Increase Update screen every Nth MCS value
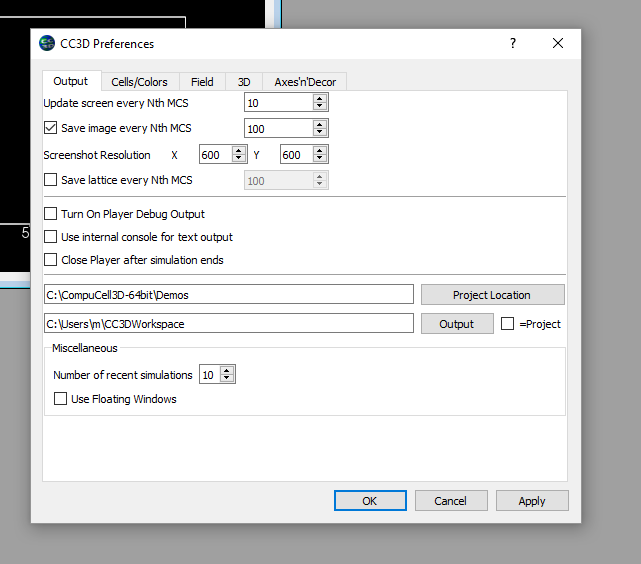The width and height of the screenshot is (641, 564). pos(320,98)
